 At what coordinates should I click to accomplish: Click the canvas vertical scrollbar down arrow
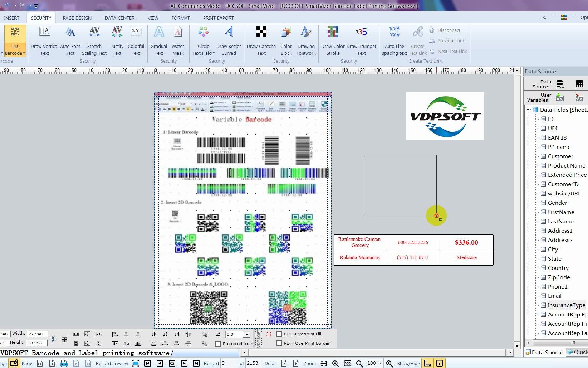pos(517,345)
